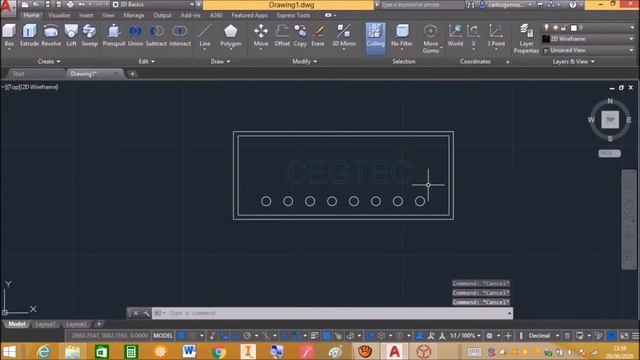This screenshot has width=640, height=360.
Task: Open the Move Gizmo tool
Action: click(x=431, y=38)
